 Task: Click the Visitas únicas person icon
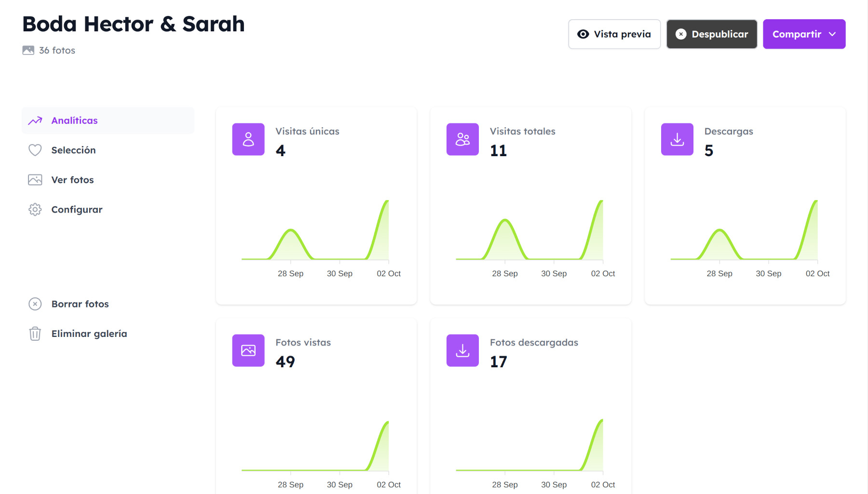(248, 139)
